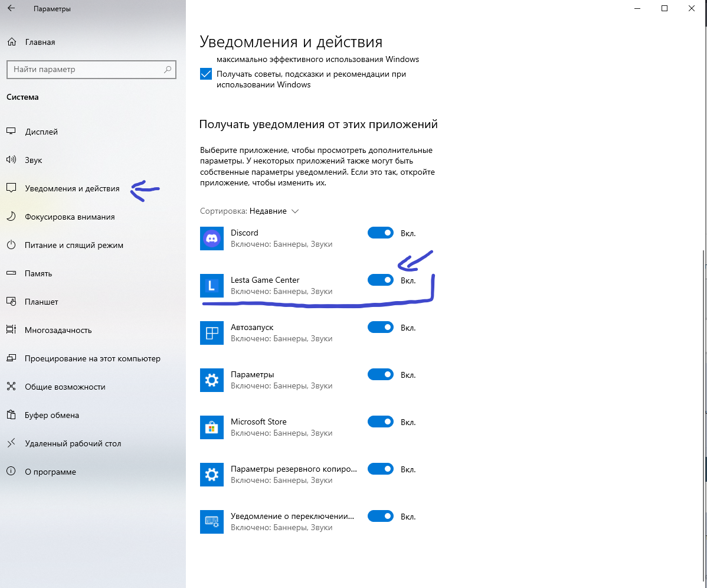The height and width of the screenshot is (588, 707).
Task: Click the Планшет tablet icon
Action: pos(11,301)
